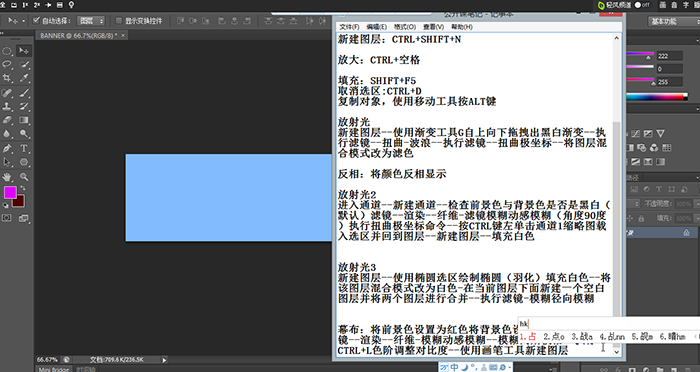Select the Ellipse shape tool

point(24,162)
